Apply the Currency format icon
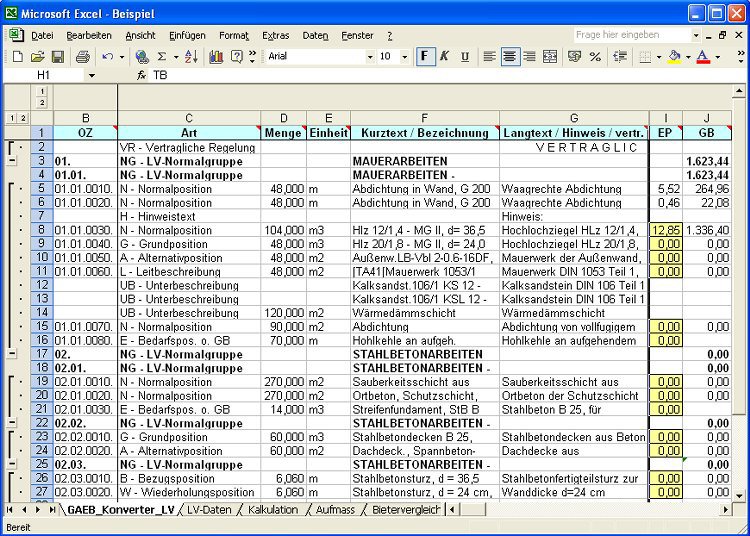The image size is (750, 536). click(x=574, y=57)
